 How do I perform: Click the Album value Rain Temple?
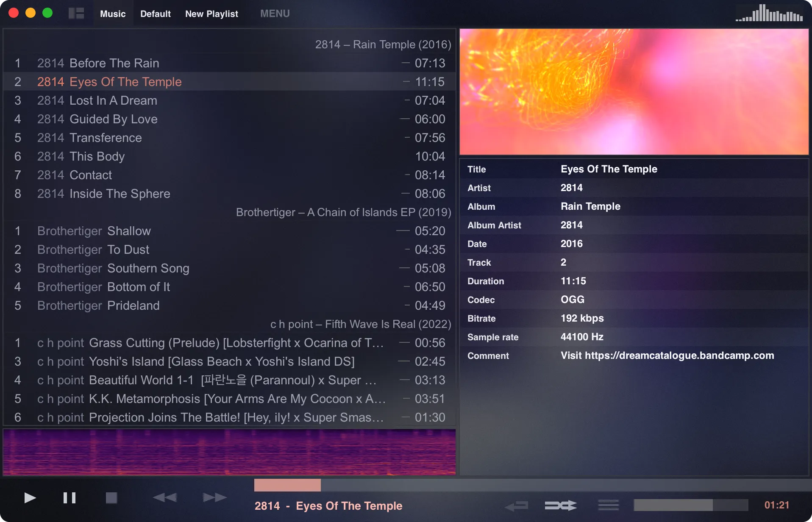click(590, 206)
